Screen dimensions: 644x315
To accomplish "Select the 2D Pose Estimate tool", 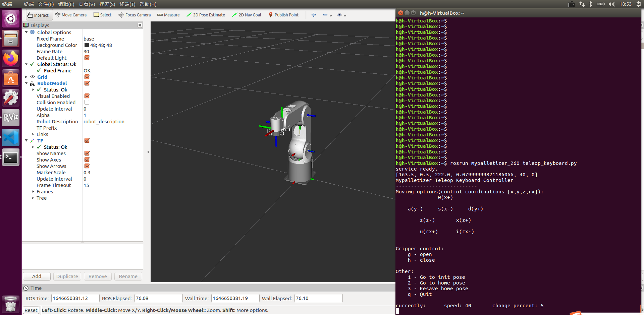I will 206,15.
